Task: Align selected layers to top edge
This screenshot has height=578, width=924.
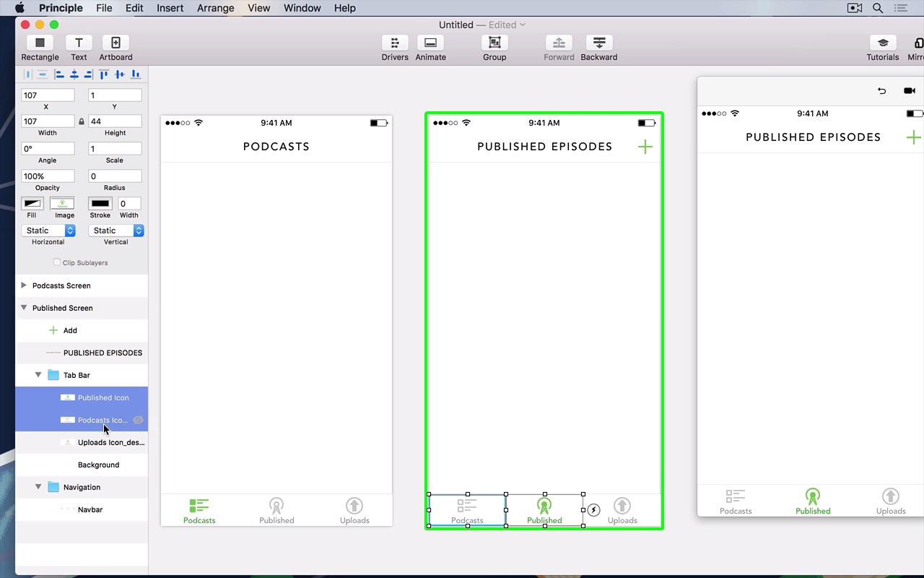Action: (105, 74)
